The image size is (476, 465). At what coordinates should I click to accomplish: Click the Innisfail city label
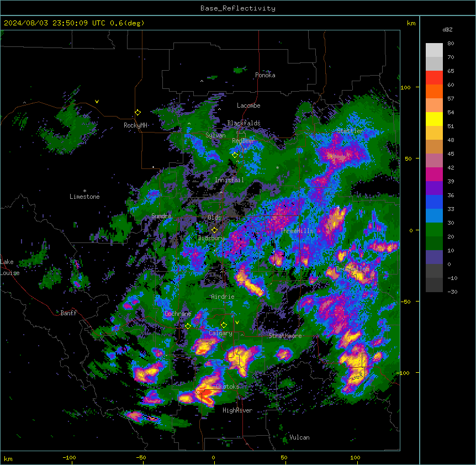point(229,180)
